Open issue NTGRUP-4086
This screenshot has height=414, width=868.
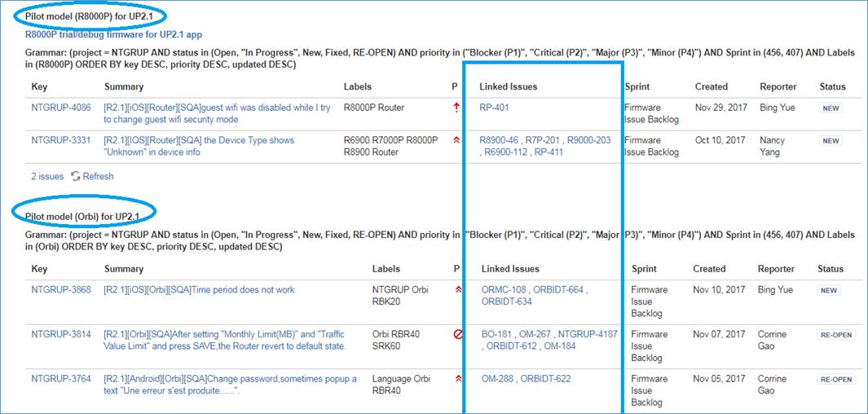(61, 108)
